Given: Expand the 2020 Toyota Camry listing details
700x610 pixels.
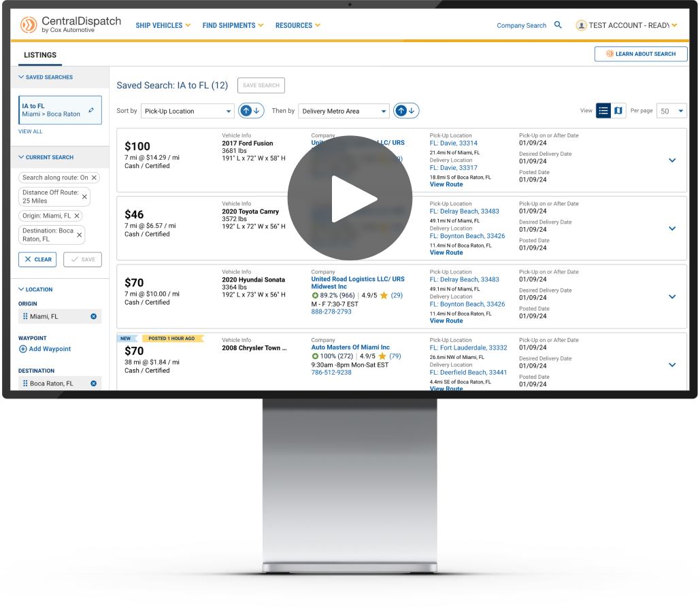Looking at the screenshot, I should (x=672, y=228).
